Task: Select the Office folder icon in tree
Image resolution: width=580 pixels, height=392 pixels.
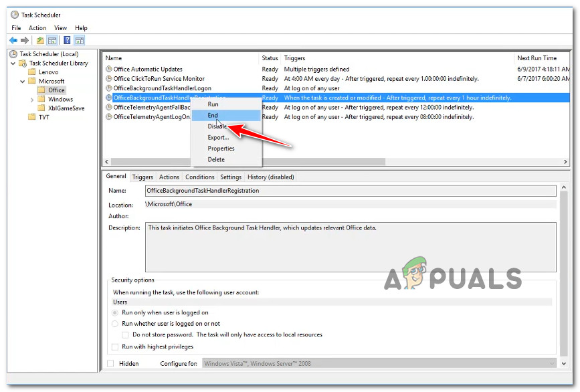Action: (x=41, y=90)
